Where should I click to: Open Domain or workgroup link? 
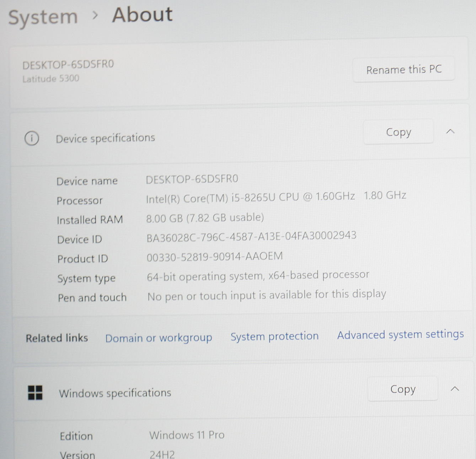click(x=159, y=338)
